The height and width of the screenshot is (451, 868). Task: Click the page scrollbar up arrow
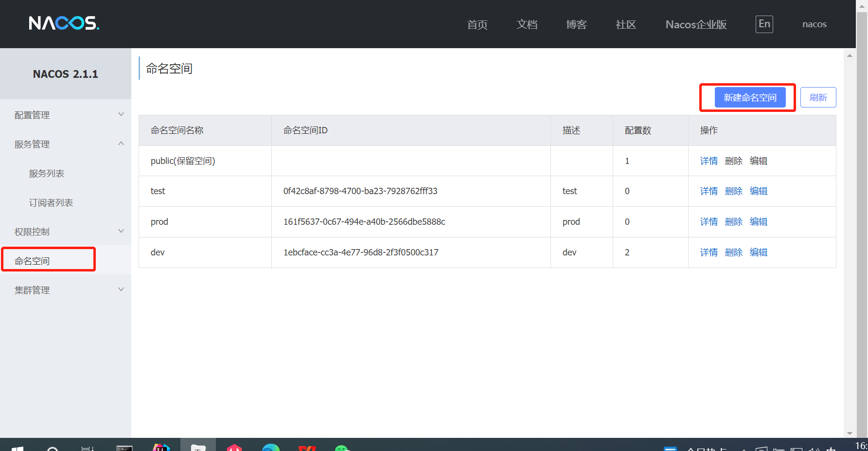pyautogui.click(x=850, y=55)
